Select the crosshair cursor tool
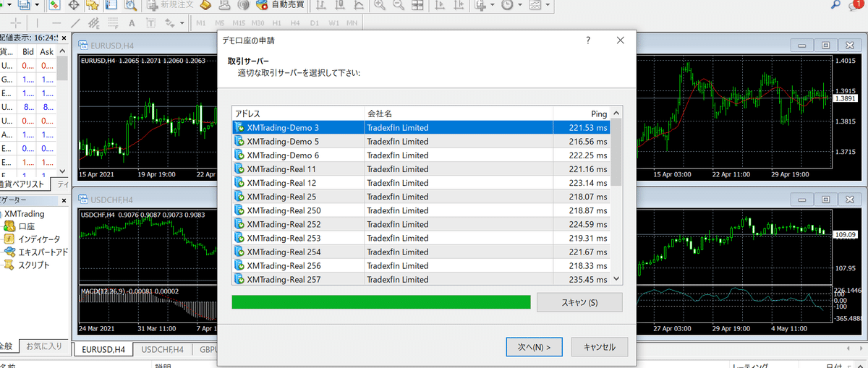868x368 pixels. coord(15,23)
